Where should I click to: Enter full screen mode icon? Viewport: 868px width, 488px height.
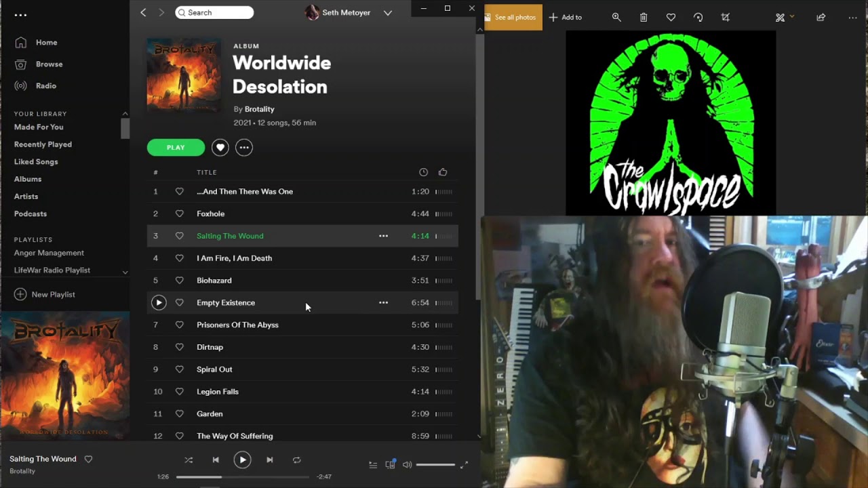[464, 465]
